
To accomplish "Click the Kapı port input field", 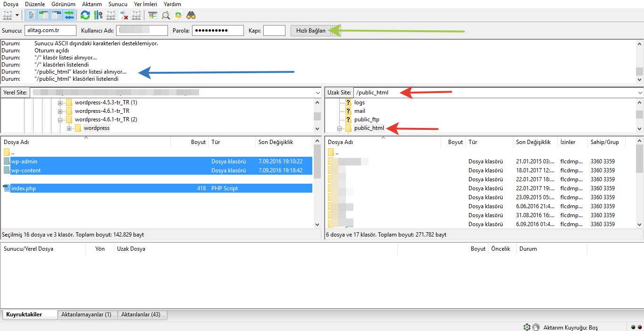I will (x=274, y=31).
